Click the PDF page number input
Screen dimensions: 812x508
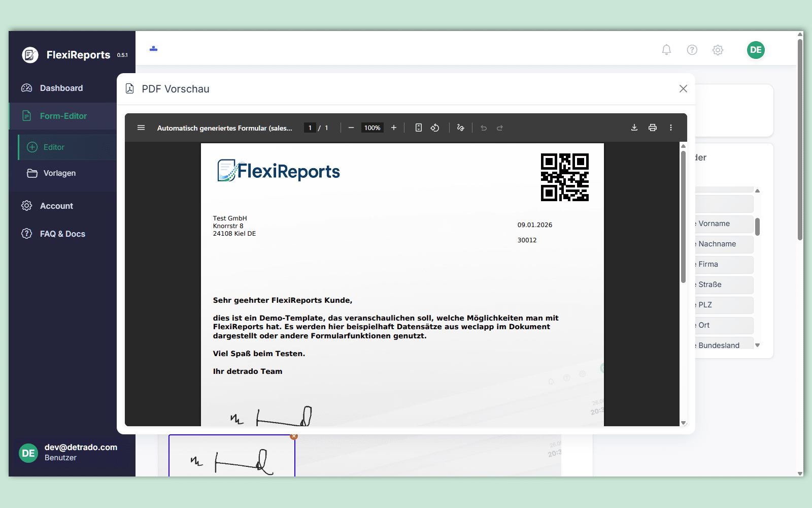point(310,128)
